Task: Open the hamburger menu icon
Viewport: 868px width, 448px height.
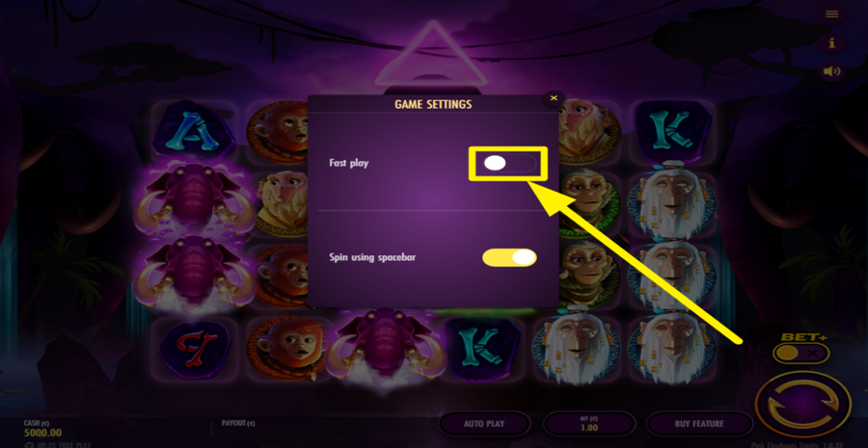Action: click(831, 14)
